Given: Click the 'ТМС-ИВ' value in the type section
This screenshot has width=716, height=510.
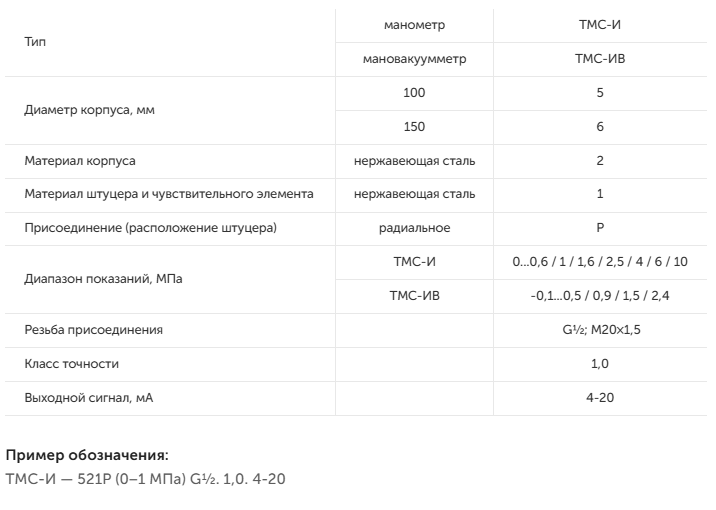Looking at the screenshot, I should [600, 59].
